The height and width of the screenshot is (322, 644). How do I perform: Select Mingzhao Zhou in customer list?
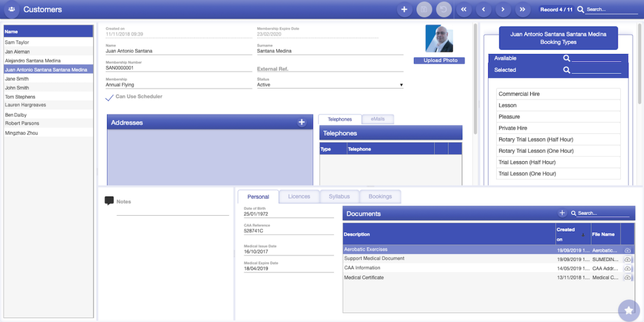(x=48, y=133)
